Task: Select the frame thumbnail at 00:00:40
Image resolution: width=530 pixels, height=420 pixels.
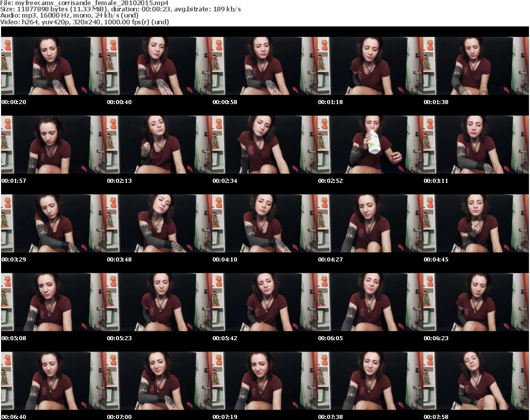Action: (159, 66)
